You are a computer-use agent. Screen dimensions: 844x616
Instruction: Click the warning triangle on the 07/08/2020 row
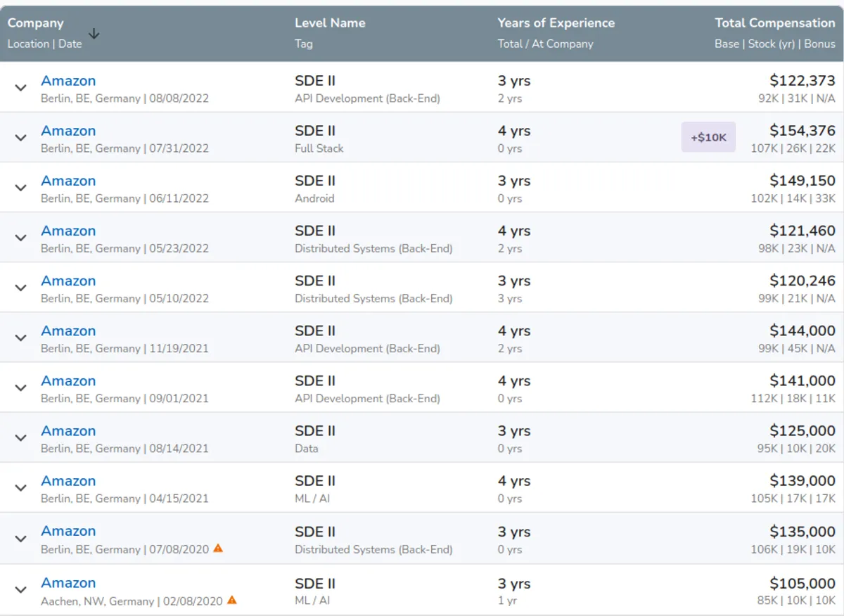[218, 548]
